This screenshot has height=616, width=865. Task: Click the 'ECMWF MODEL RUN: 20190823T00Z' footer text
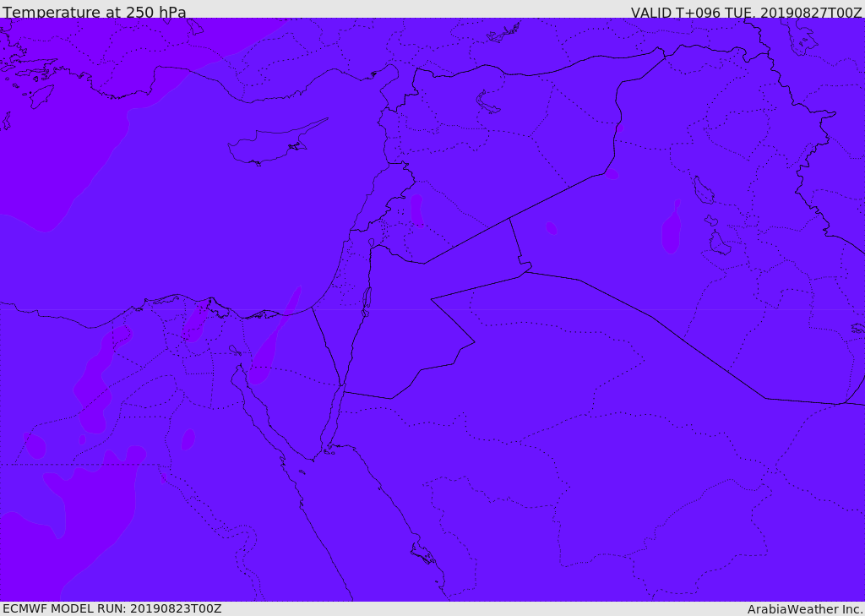[112, 608]
